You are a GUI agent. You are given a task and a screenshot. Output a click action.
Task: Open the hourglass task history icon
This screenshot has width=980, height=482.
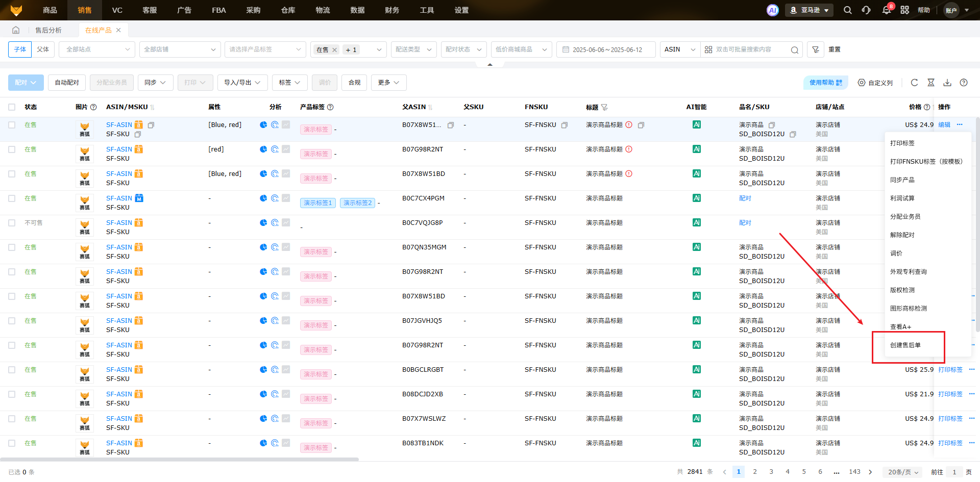pyautogui.click(x=931, y=83)
